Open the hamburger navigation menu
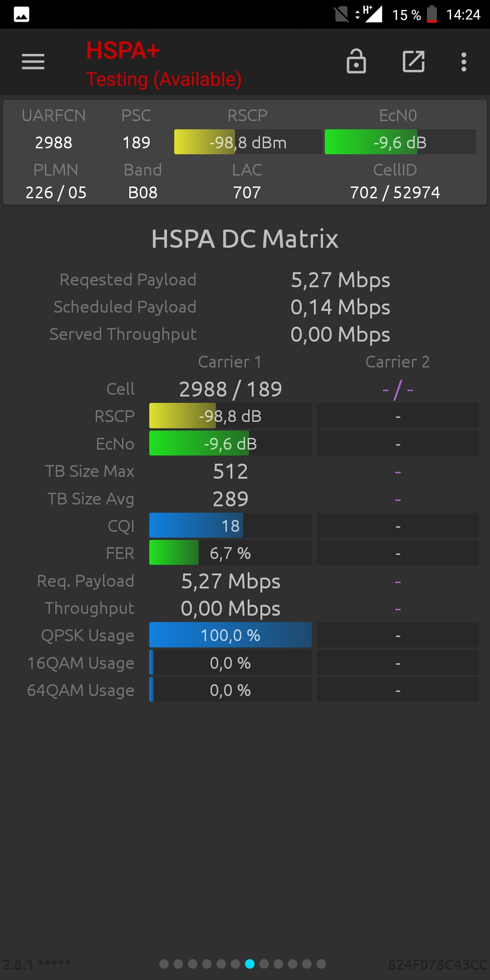 (33, 62)
